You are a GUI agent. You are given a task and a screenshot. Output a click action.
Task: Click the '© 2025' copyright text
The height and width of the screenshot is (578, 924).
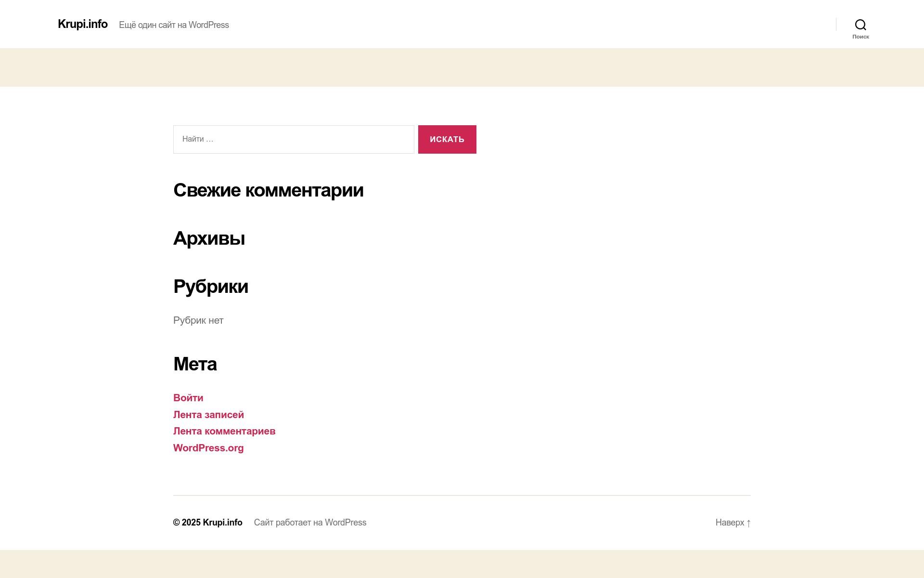click(x=187, y=523)
